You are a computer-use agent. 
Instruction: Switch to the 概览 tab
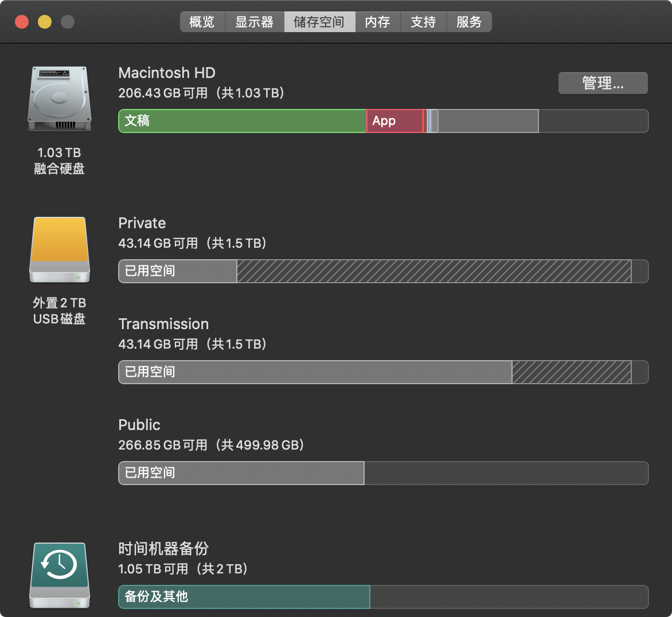coord(202,22)
